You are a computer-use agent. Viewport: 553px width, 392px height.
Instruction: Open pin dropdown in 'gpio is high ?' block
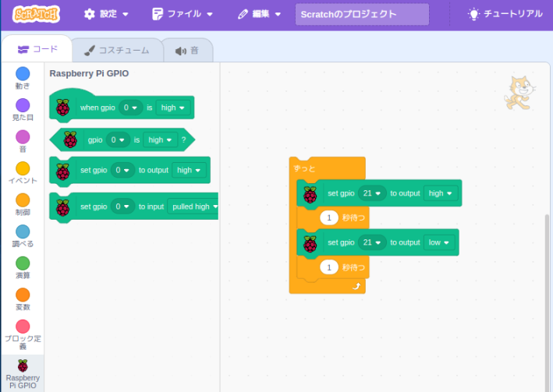click(x=118, y=140)
